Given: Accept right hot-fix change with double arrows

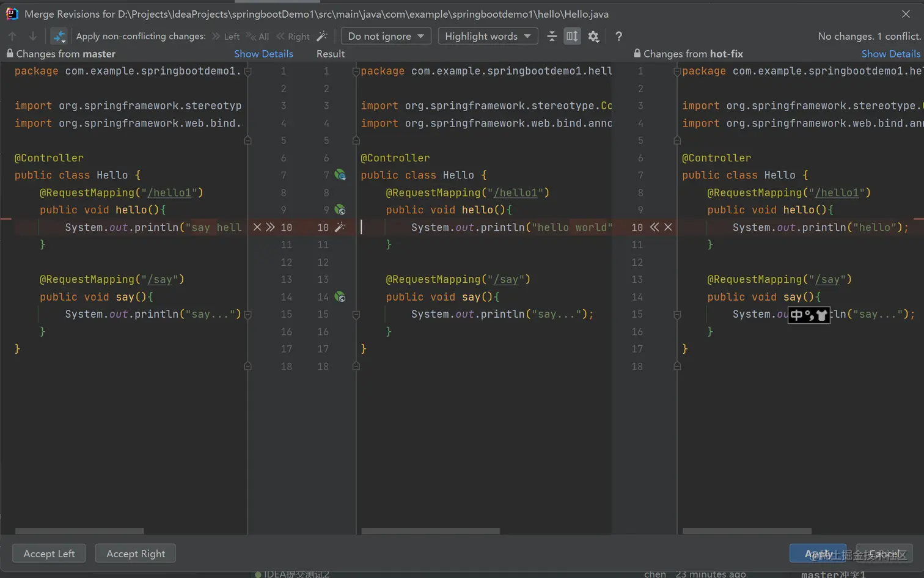Looking at the screenshot, I should 654,227.
